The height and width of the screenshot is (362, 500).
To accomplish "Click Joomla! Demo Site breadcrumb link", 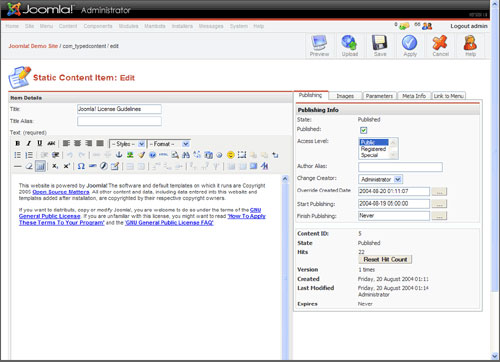I will point(33,46).
